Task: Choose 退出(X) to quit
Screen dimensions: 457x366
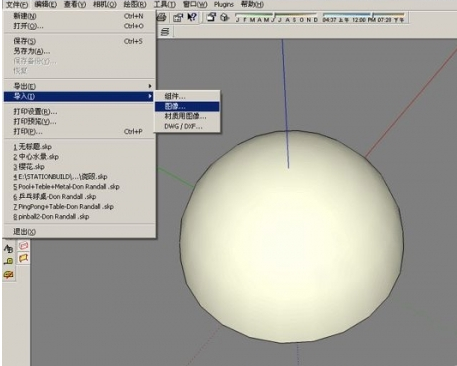Action: pyautogui.click(x=79, y=232)
